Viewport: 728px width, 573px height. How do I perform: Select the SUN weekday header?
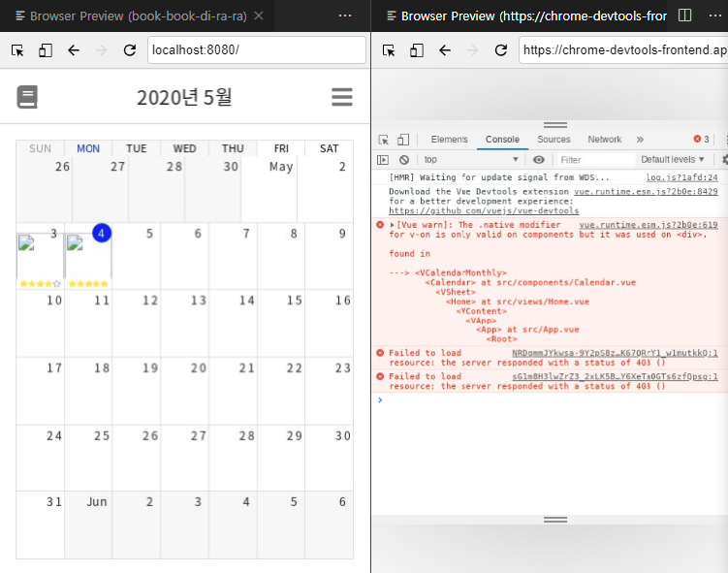41,148
